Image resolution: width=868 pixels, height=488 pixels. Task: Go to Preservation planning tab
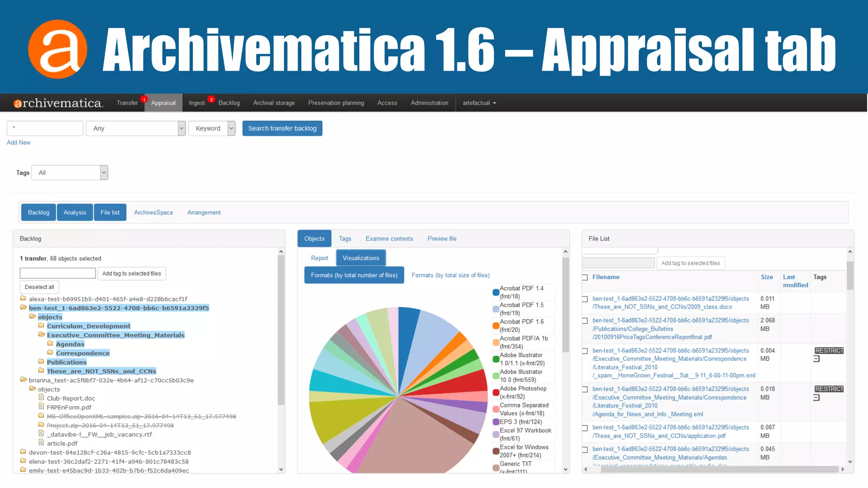point(336,103)
